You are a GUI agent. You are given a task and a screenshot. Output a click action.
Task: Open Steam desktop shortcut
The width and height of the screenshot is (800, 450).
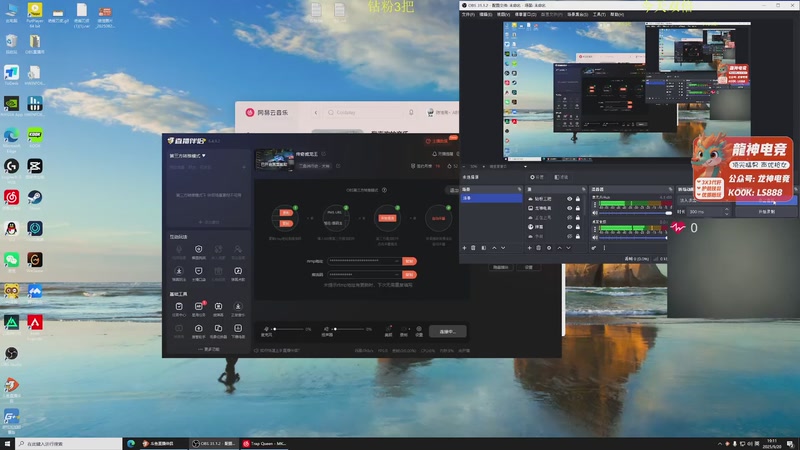coord(35,199)
